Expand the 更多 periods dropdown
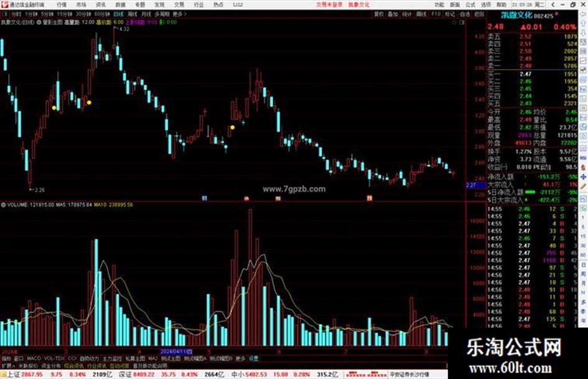The image size is (588, 379). click(179, 14)
